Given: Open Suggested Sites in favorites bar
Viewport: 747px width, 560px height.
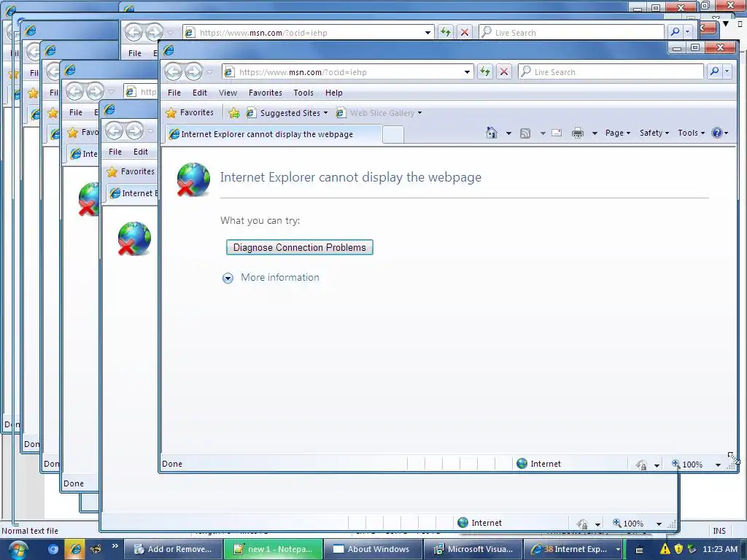Looking at the screenshot, I should pyautogui.click(x=287, y=113).
